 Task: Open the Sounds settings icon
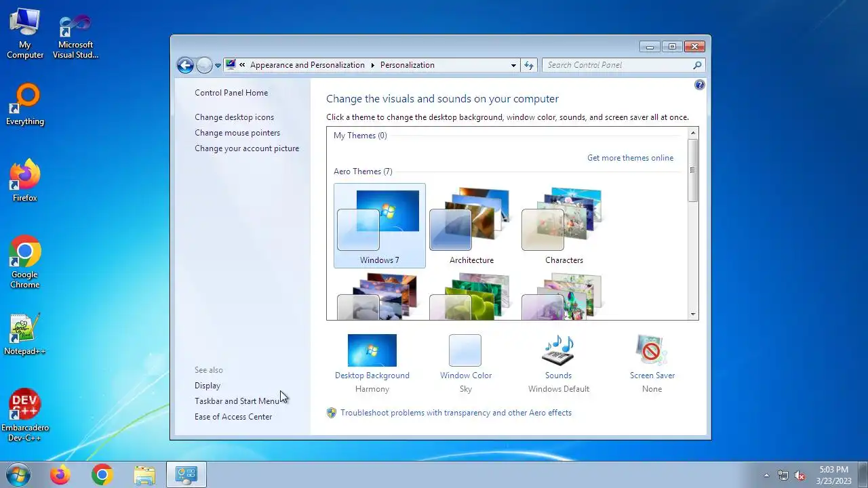558,350
